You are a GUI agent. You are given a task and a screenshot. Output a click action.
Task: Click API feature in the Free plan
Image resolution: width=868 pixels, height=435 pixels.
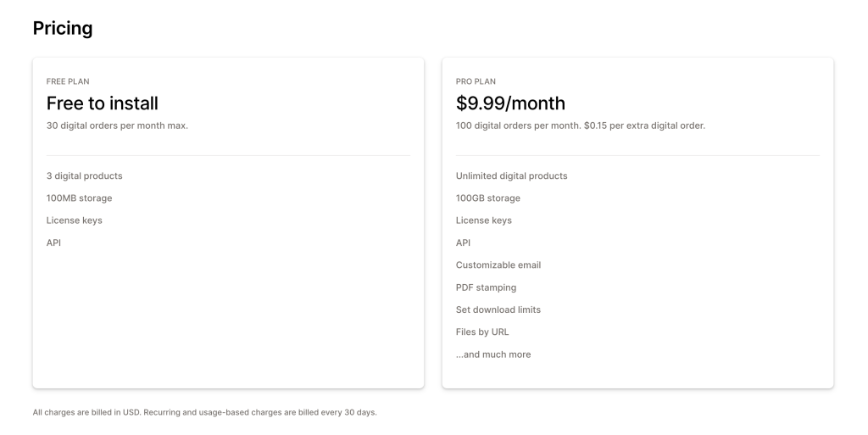pyautogui.click(x=53, y=243)
